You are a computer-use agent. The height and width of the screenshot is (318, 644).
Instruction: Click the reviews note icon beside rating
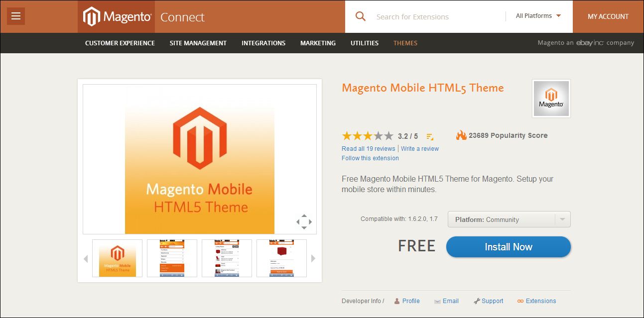(430, 136)
